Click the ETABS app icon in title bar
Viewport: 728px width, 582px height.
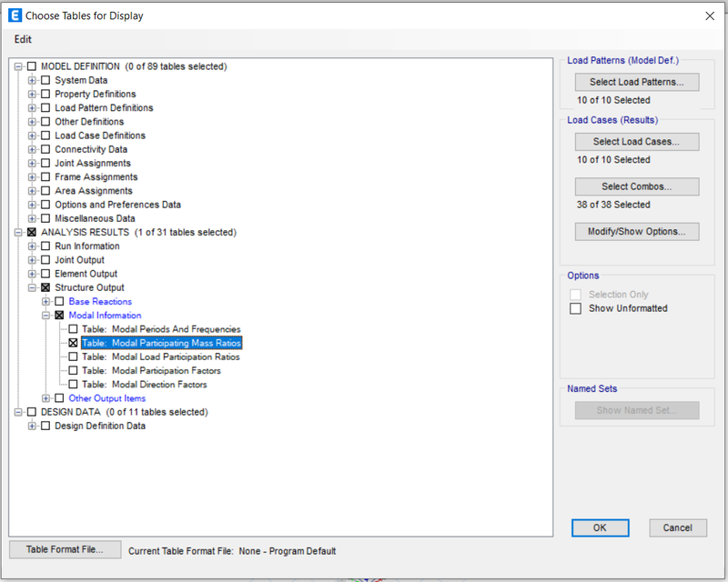(x=15, y=15)
